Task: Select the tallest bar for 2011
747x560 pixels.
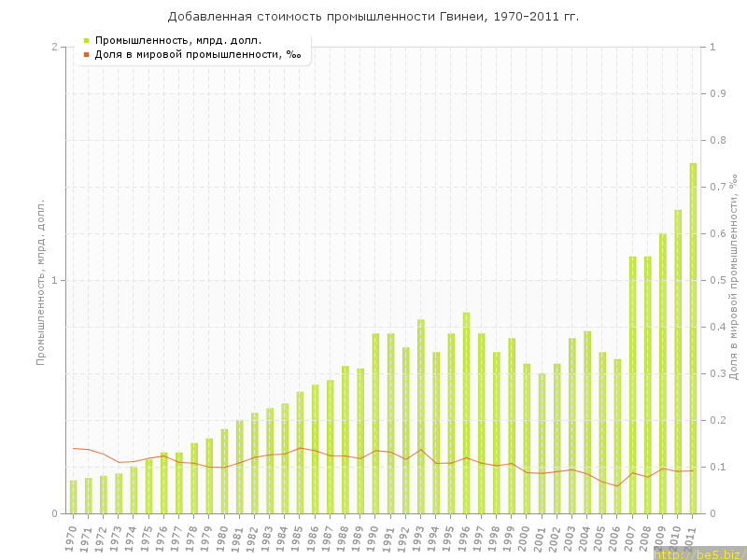Action: tap(693, 338)
